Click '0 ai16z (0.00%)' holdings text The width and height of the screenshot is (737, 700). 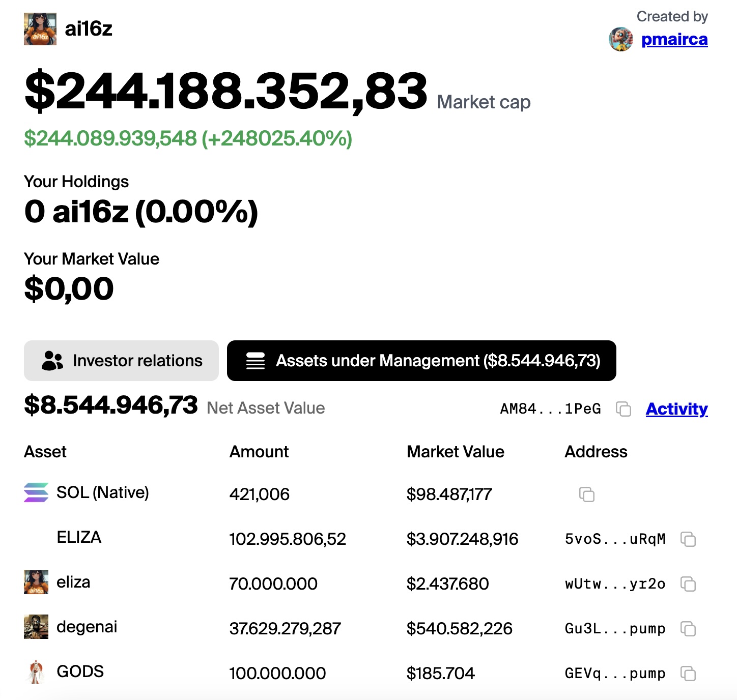click(141, 212)
